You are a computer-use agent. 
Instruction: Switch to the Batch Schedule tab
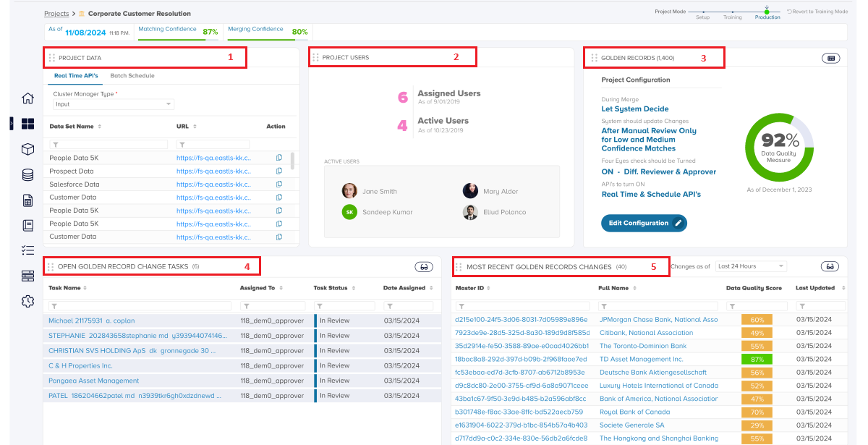click(132, 76)
